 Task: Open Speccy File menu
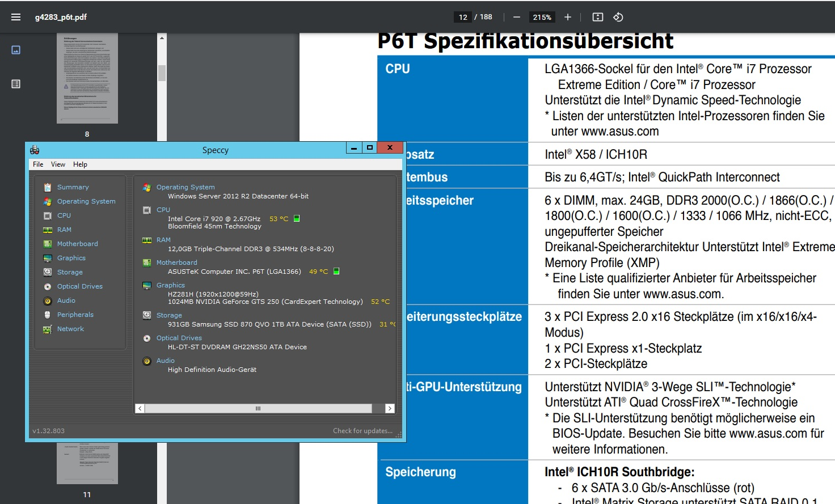click(x=38, y=164)
